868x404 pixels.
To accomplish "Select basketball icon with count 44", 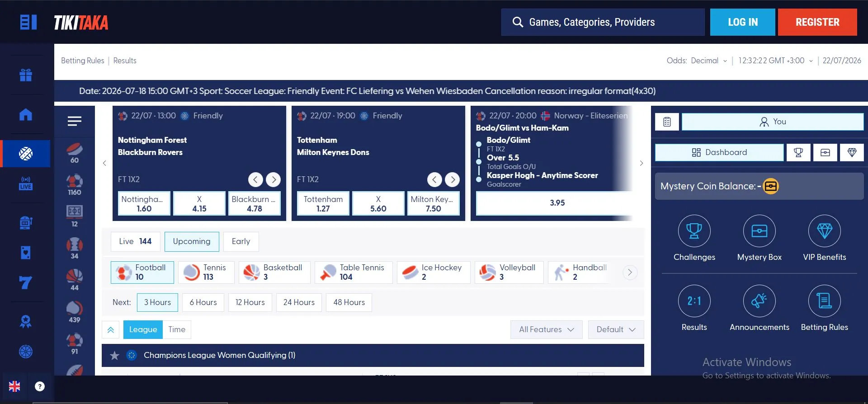I will (75, 280).
